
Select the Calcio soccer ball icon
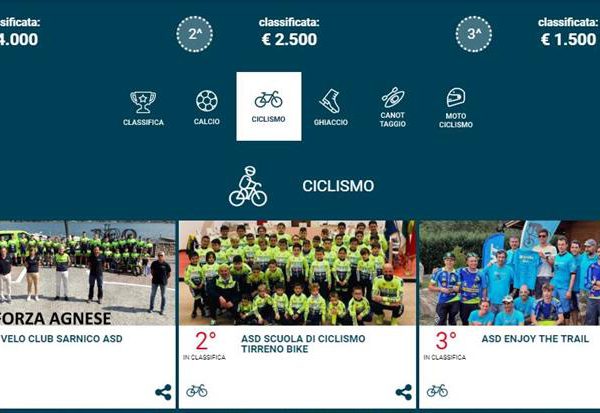coord(207,108)
